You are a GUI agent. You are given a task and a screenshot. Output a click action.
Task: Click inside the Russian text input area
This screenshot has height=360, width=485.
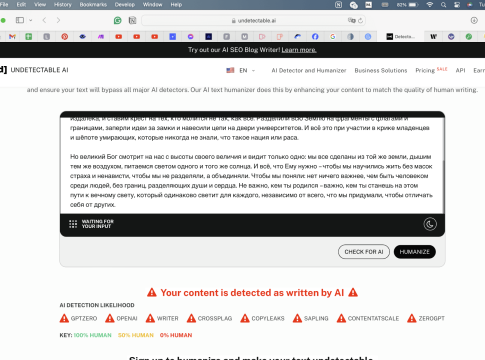pos(252,166)
